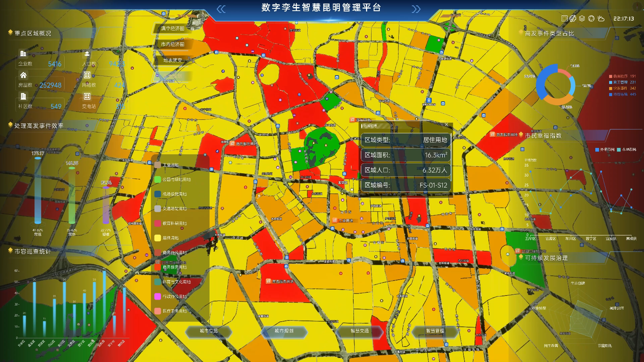644x362 pixels.
Task: Click the 可持续发展治理 panel header
Action: click(547, 258)
